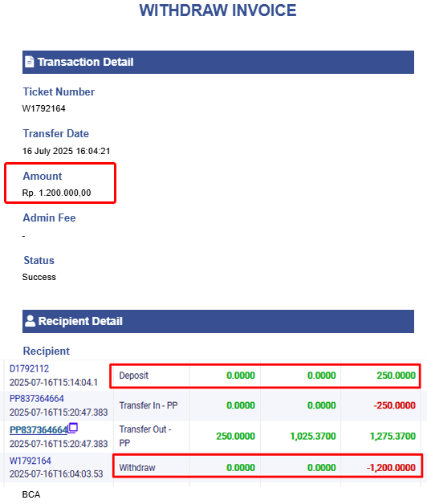This screenshot has height=504, width=427.
Task: Click the green 250.0000 value in Deposit row
Action: point(396,376)
